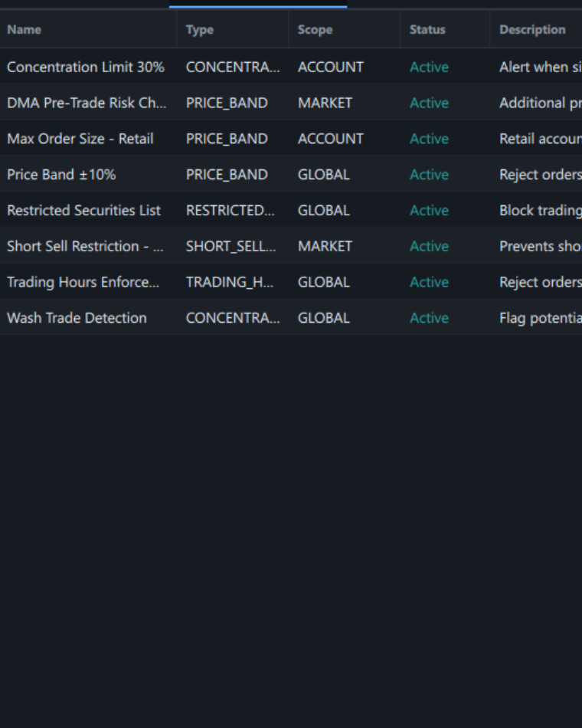The image size is (582, 728).
Task: Click ACCOUNT scope in Concentration Limit row
Action: tap(331, 67)
